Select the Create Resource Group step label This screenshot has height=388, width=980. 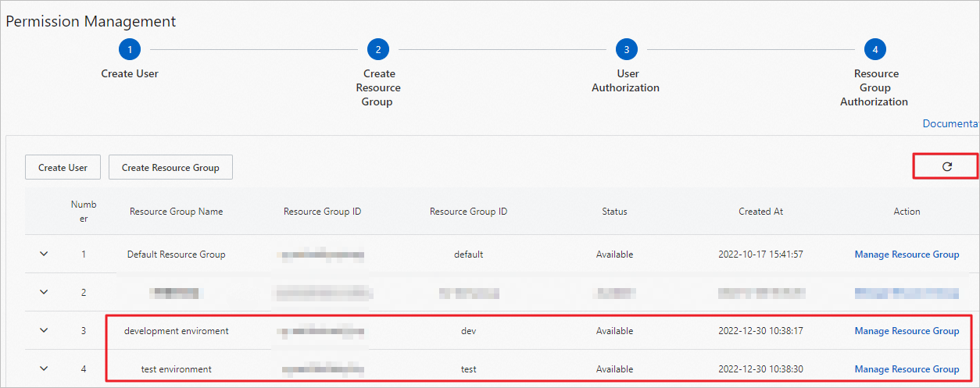pyautogui.click(x=378, y=87)
